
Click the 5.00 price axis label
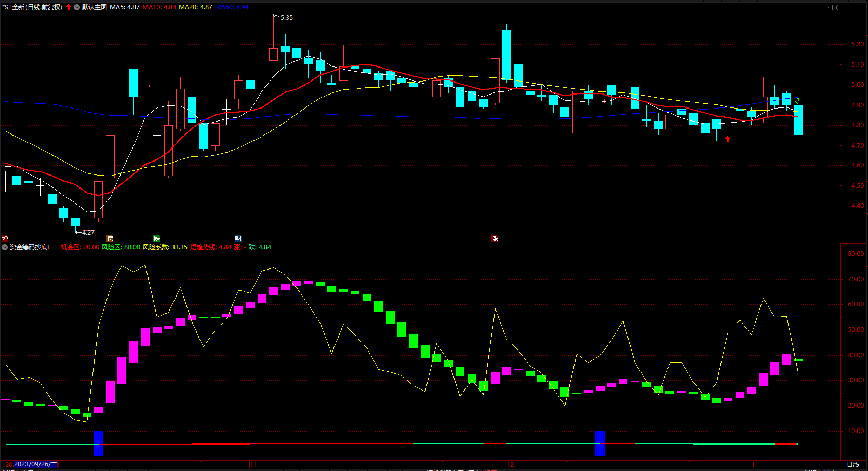858,85
